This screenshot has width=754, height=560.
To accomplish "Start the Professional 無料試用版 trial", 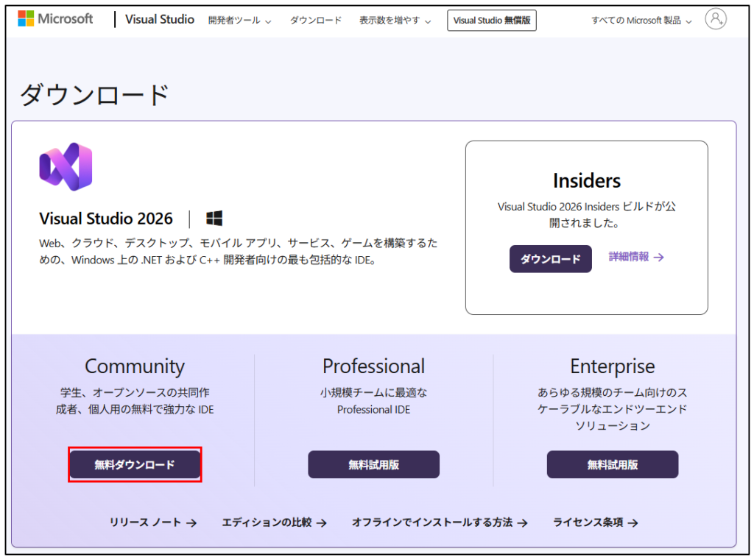I will point(373,464).
